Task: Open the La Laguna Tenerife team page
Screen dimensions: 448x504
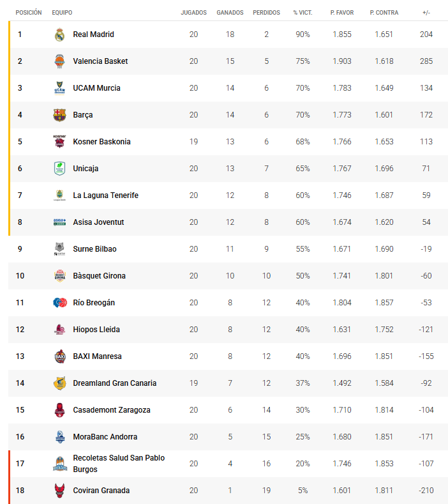Action: 105,195
